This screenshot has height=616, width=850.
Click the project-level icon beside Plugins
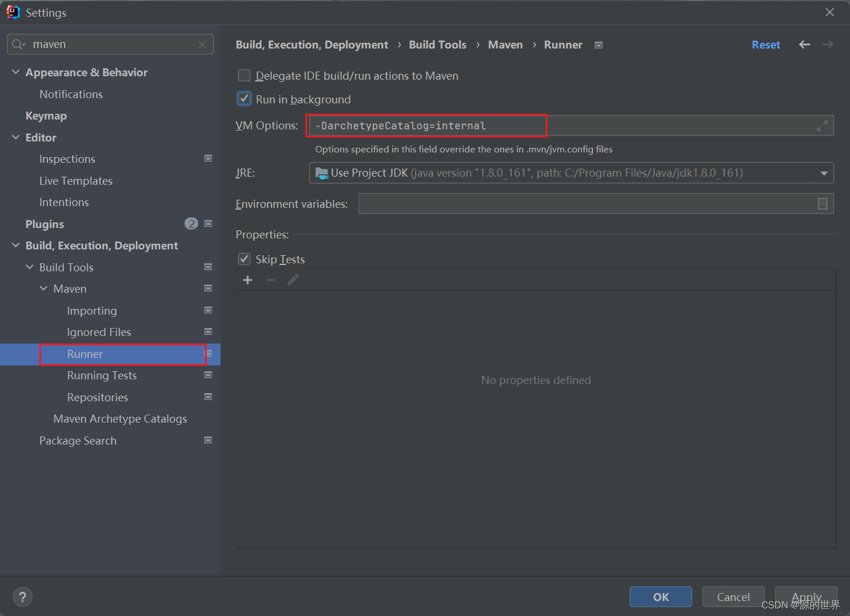pyautogui.click(x=208, y=223)
